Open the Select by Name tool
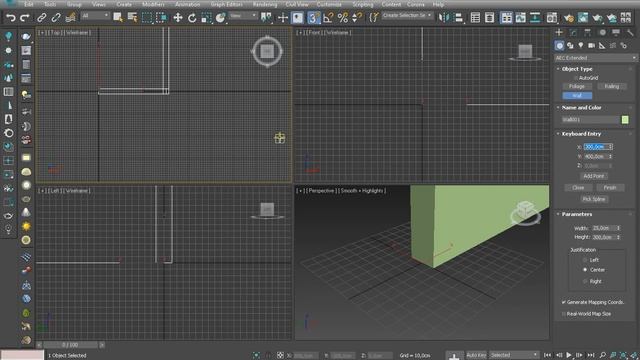 pyautogui.click(x=132, y=17)
